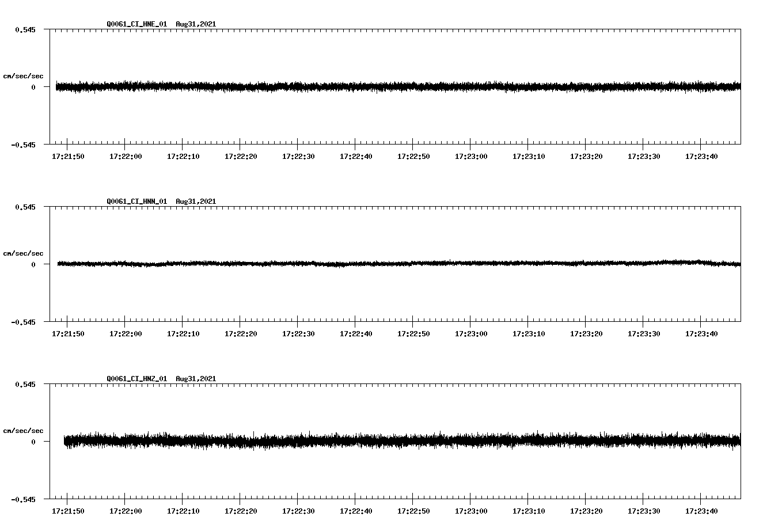Screen dimensions: 782x532
Task: Click the 17:22:20 time label under the HNZ plot
Action: point(241,511)
